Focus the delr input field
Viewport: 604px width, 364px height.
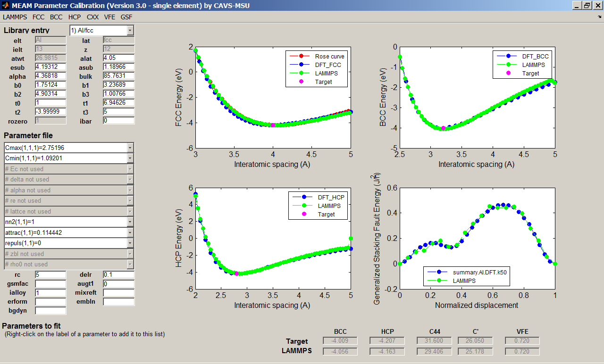118,274
